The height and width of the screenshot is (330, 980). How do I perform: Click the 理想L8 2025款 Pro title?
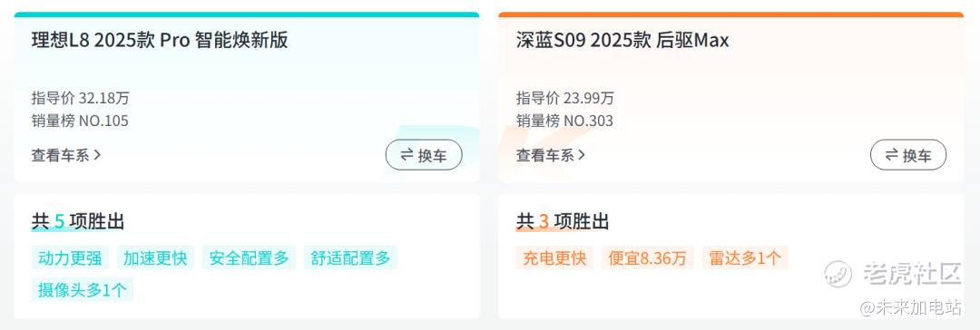160,41
